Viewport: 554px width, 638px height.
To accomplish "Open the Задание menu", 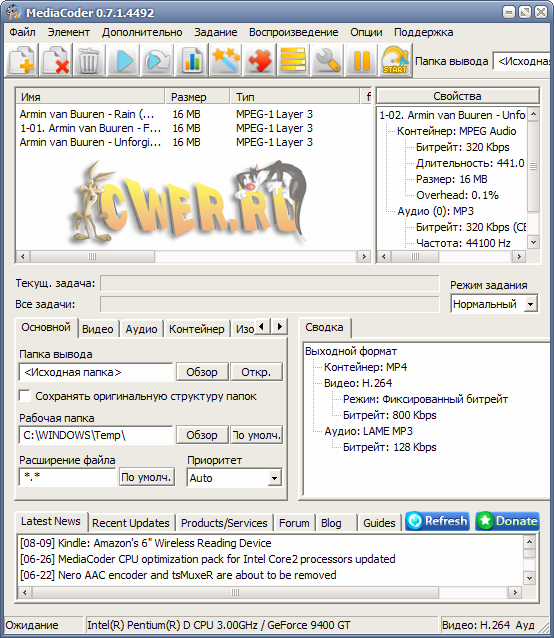I will tap(216, 32).
